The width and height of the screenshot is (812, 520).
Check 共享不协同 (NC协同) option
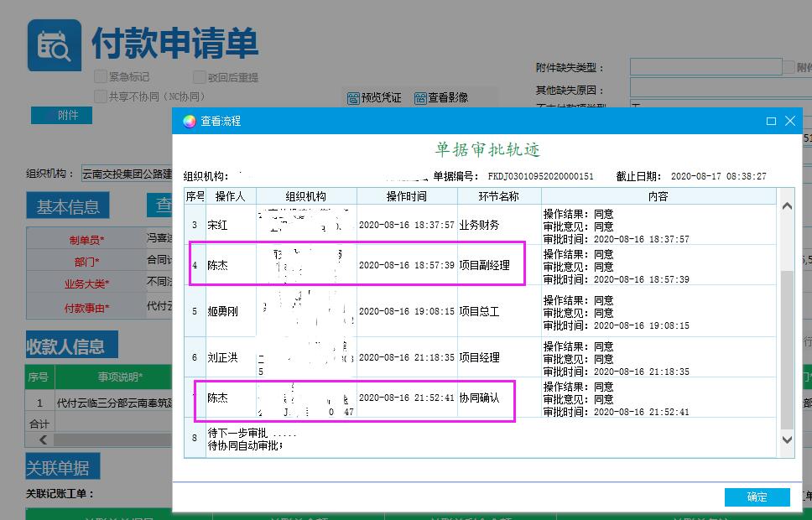tap(101, 96)
